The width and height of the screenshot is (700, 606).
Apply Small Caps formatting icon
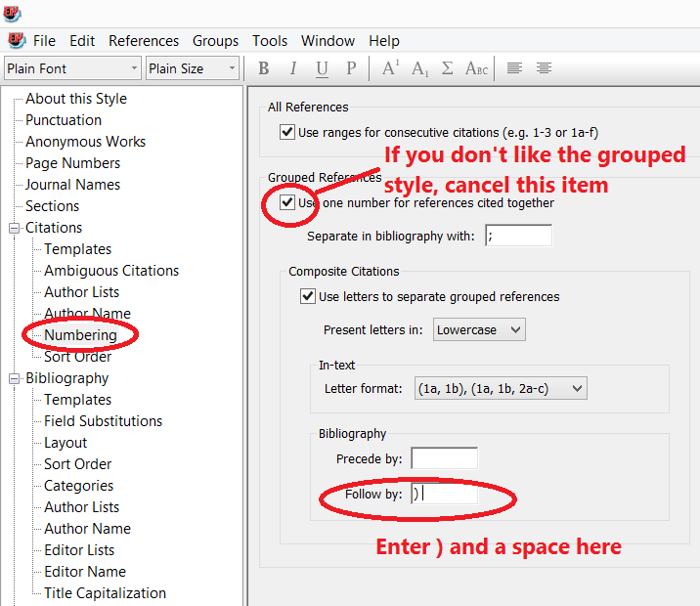coord(476,68)
